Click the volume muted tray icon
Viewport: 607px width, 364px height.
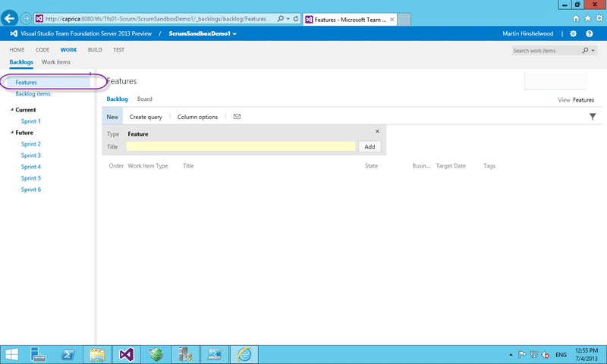click(546, 354)
